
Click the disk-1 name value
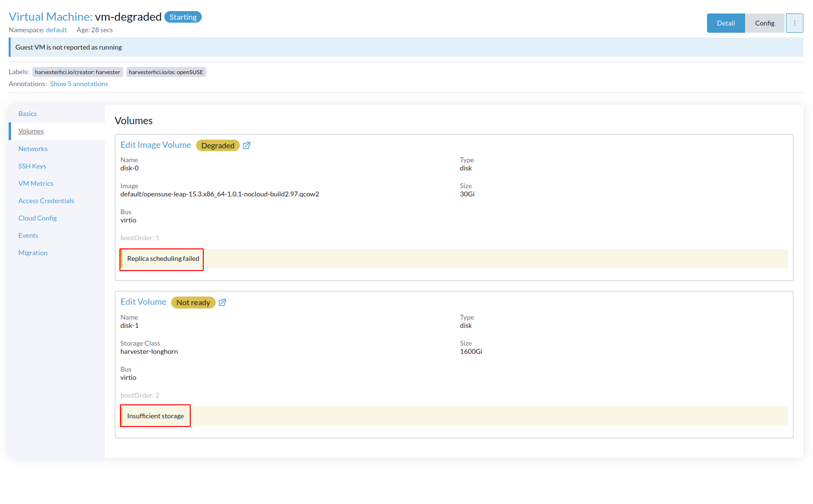point(130,325)
